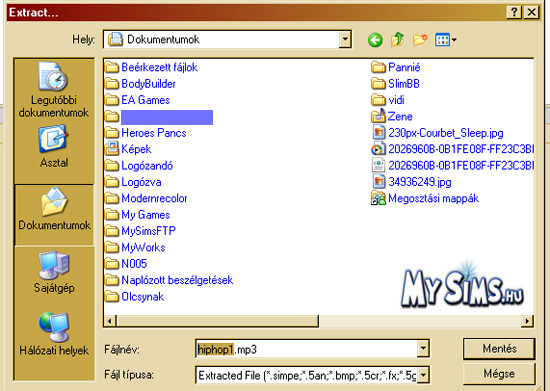Go up one folder level icon
The image size is (550, 391).
pos(397,39)
